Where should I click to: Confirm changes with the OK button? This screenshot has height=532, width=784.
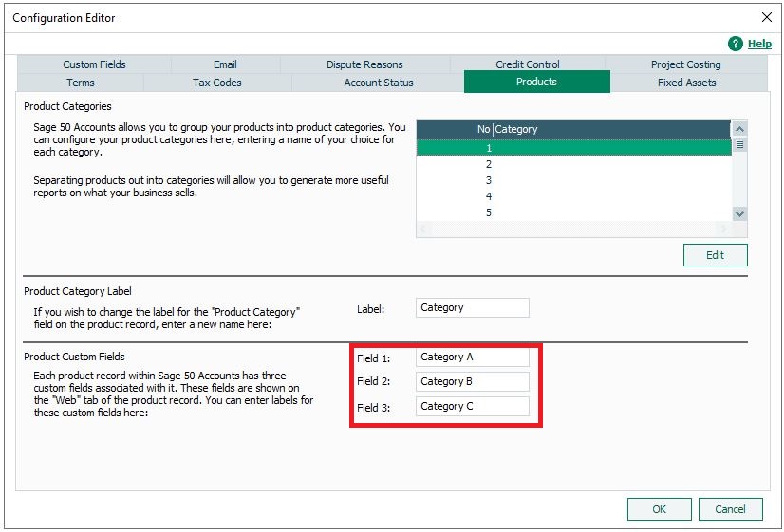point(659,509)
